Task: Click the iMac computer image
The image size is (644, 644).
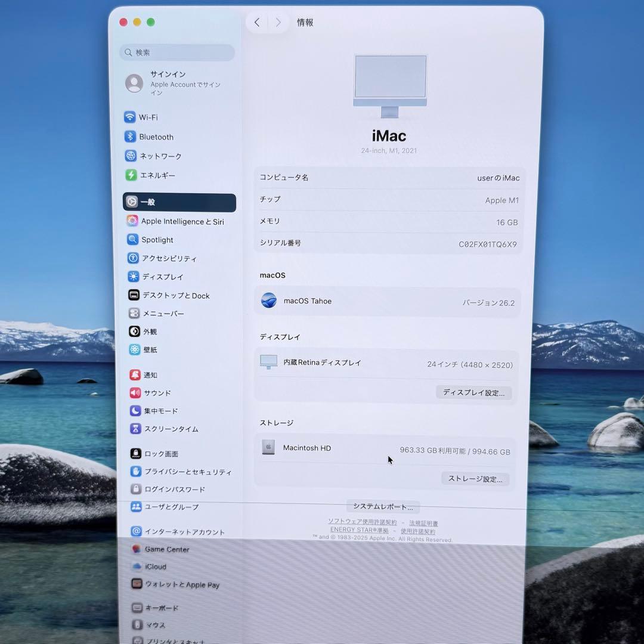Action: click(x=390, y=86)
